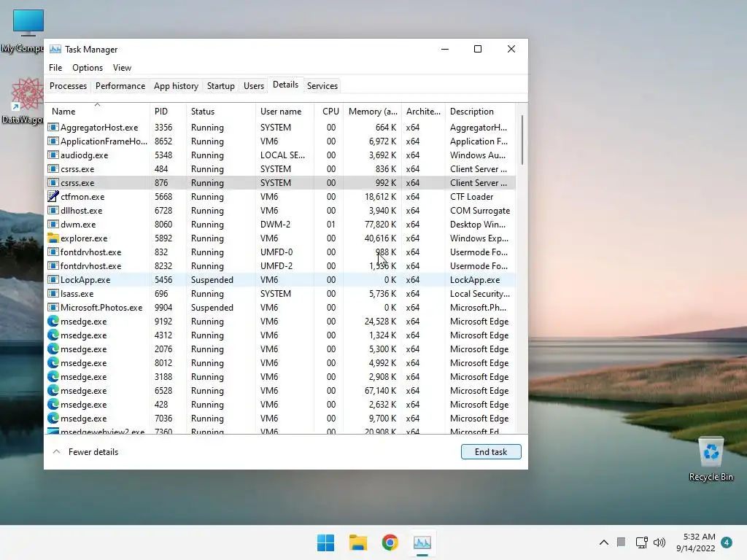Click the Suspended status of LockApp.exe

(212, 279)
